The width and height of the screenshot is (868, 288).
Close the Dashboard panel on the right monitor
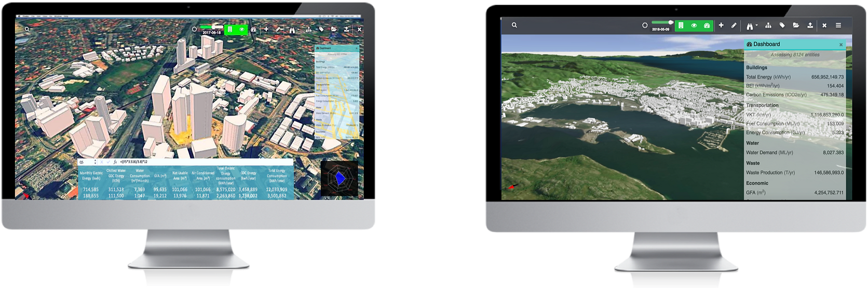pyautogui.click(x=841, y=45)
